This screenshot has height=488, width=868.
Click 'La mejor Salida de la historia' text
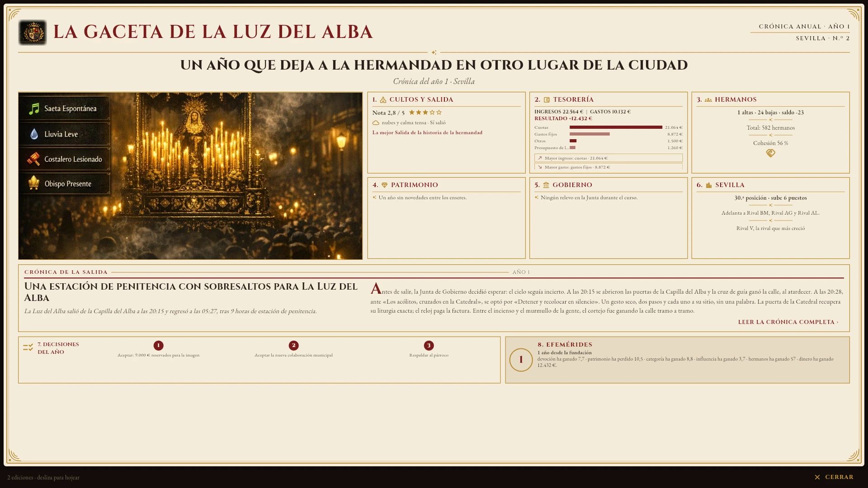[427, 133]
